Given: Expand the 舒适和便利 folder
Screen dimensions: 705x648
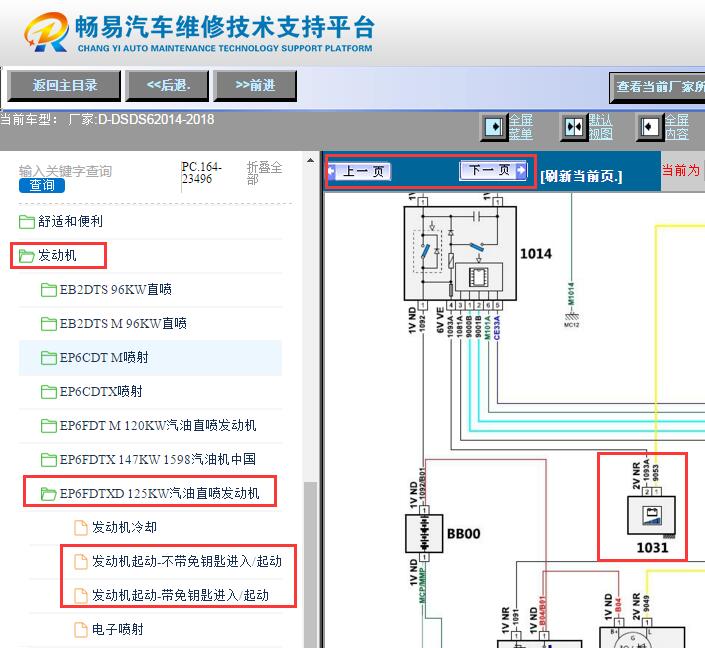Looking at the screenshot, I should (70, 221).
